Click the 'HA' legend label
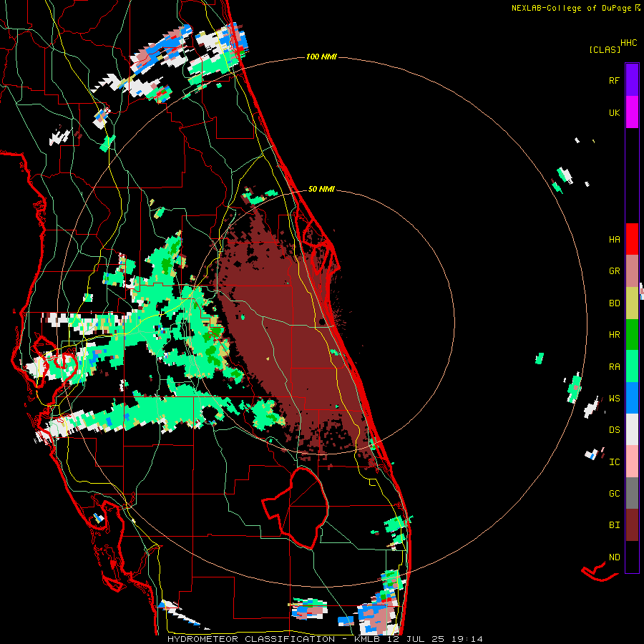This screenshot has height=644, width=644. [x=614, y=240]
